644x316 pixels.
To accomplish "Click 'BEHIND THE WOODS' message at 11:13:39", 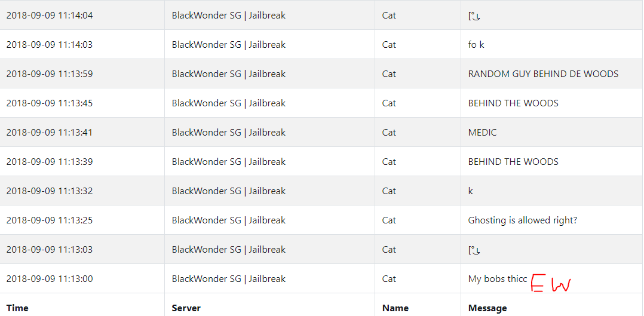I will 513,161.
